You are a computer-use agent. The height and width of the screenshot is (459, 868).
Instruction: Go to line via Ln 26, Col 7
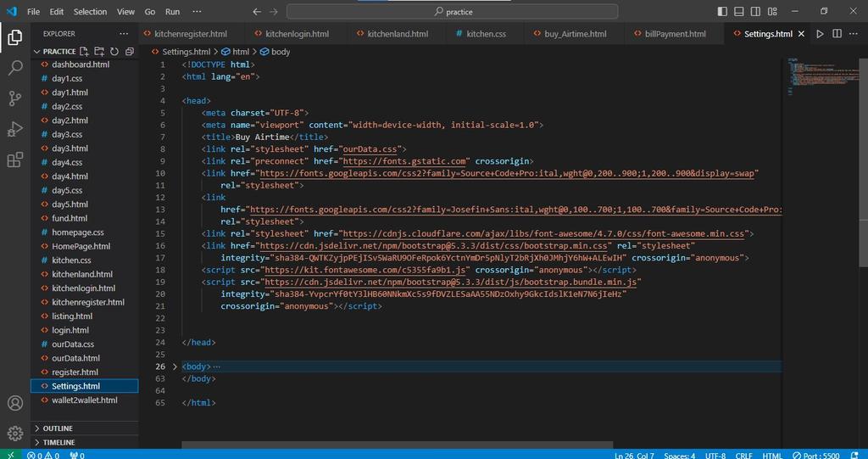[x=634, y=455]
